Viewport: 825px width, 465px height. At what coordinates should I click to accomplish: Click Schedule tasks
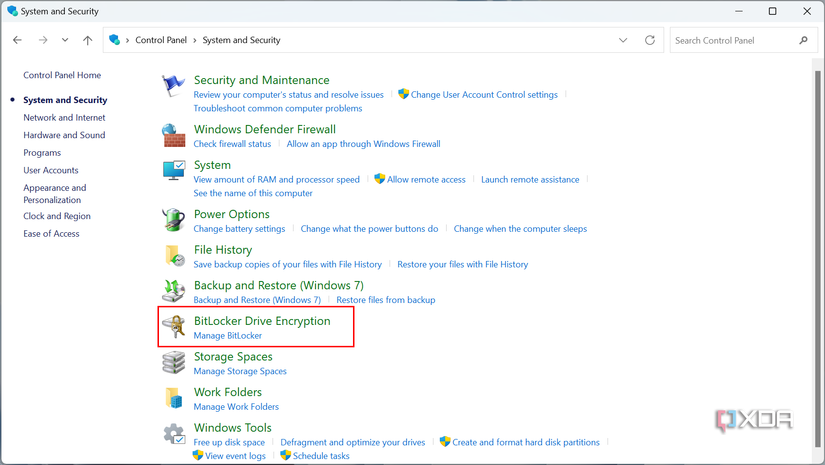(321, 456)
